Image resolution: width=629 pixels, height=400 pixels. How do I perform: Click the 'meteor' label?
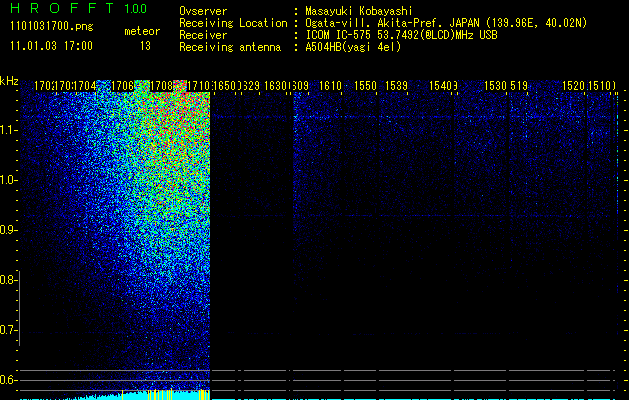[142, 31]
